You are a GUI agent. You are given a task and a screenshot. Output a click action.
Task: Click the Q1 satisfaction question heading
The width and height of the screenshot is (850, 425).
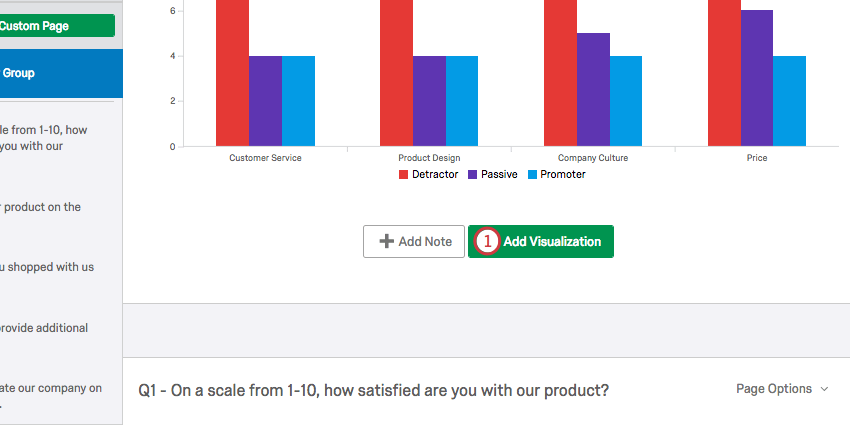pos(373,389)
